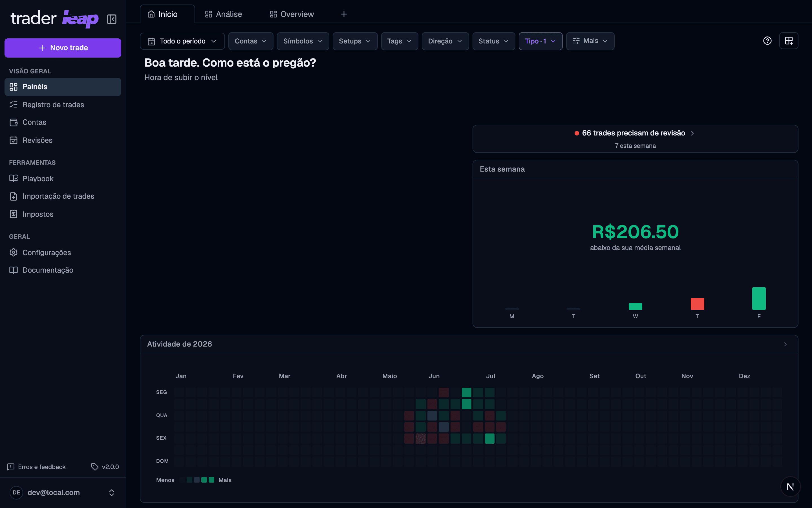Viewport: 812px width, 508px height.
Task: Switch to the Análise tab
Action: (x=224, y=14)
